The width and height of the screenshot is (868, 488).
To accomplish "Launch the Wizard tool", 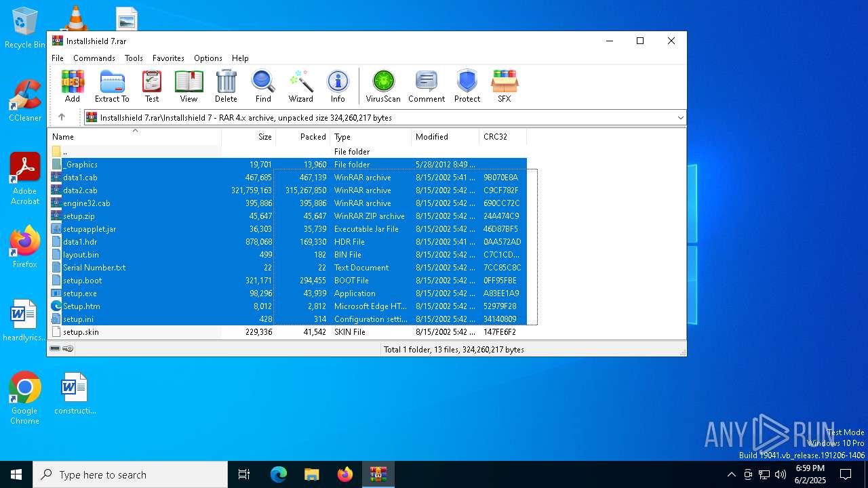I will tap(300, 86).
